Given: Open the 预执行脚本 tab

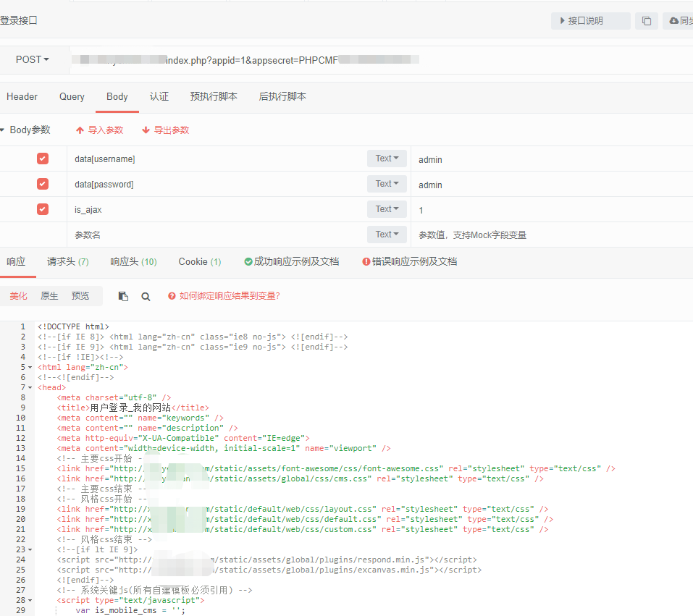Looking at the screenshot, I should [214, 97].
